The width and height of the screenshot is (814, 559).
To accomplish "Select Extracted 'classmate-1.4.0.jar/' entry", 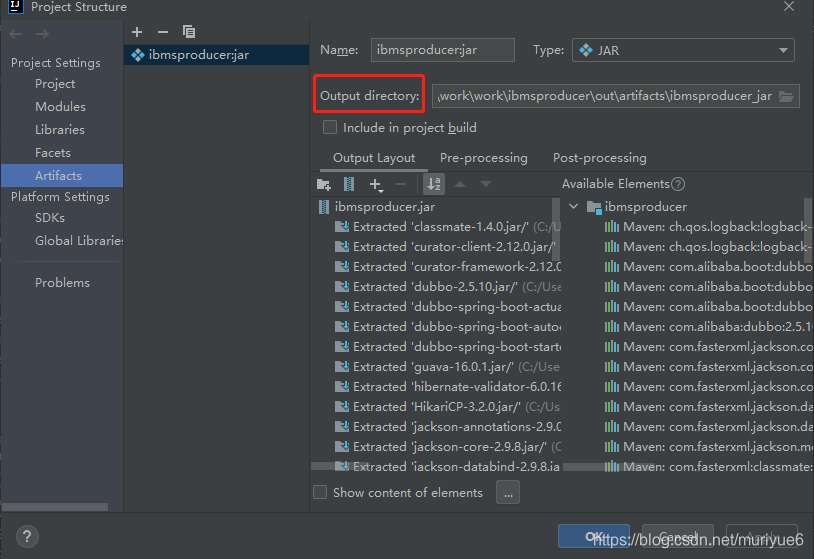I will coord(447,227).
